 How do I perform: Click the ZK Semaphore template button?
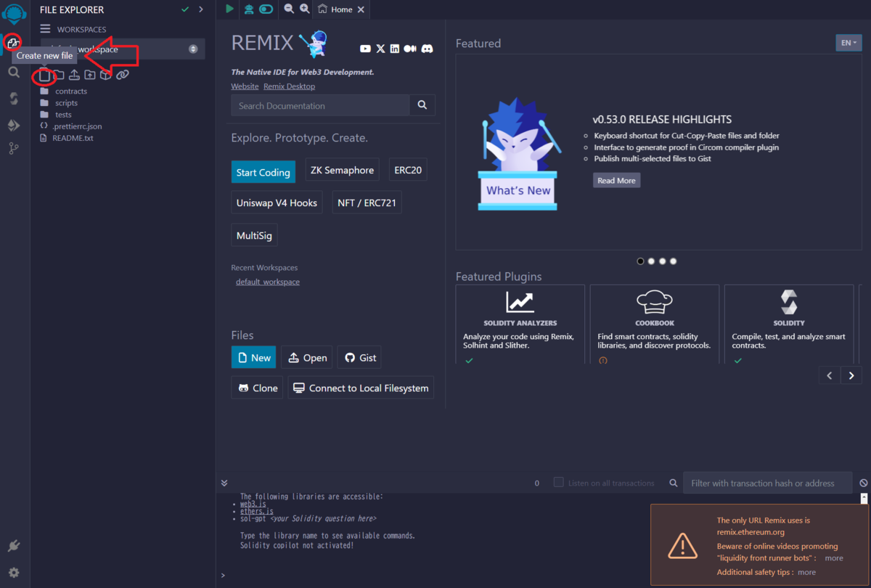(342, 170)
